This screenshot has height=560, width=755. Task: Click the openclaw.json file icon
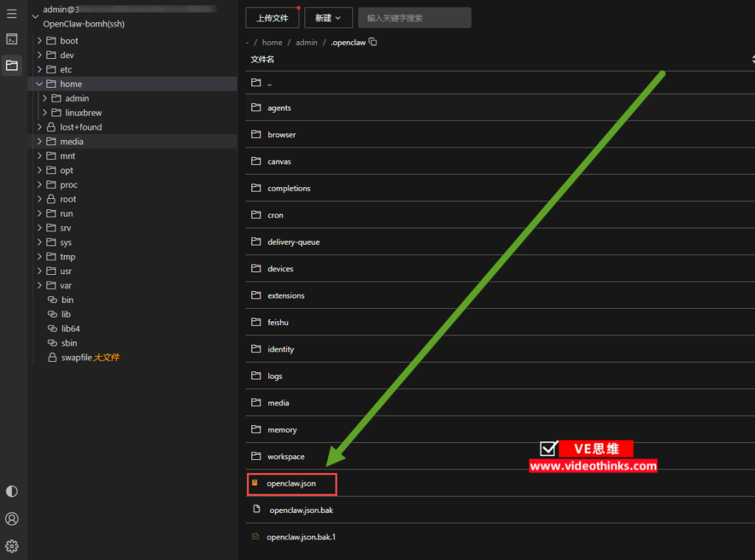[x=255, y=483]
